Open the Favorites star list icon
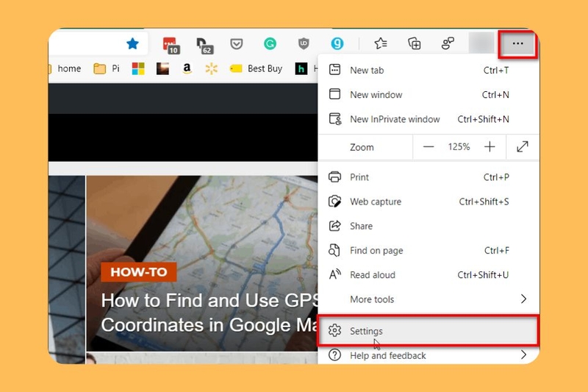The width and height of the screenshot is (588, 392). (381, 43)
